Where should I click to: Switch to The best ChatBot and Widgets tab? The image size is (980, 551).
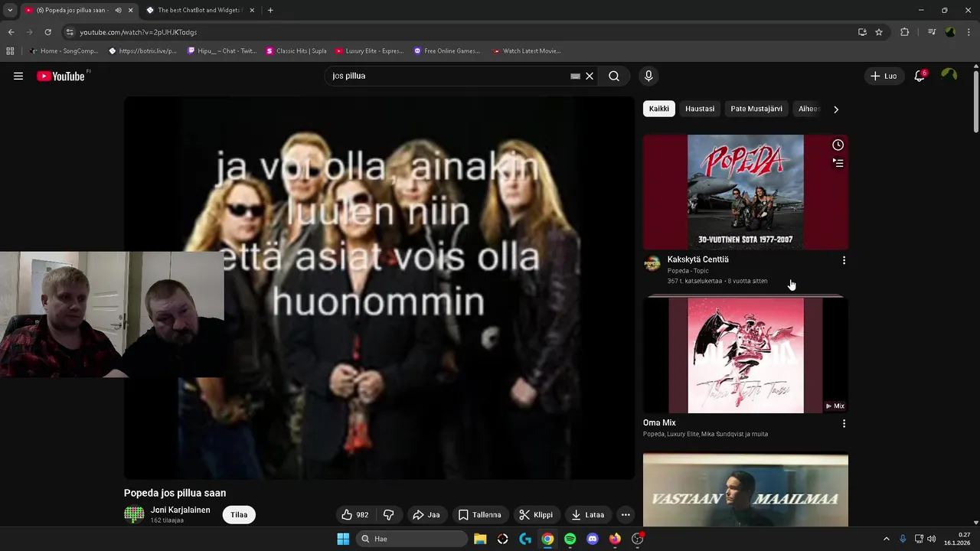point(201,10)
